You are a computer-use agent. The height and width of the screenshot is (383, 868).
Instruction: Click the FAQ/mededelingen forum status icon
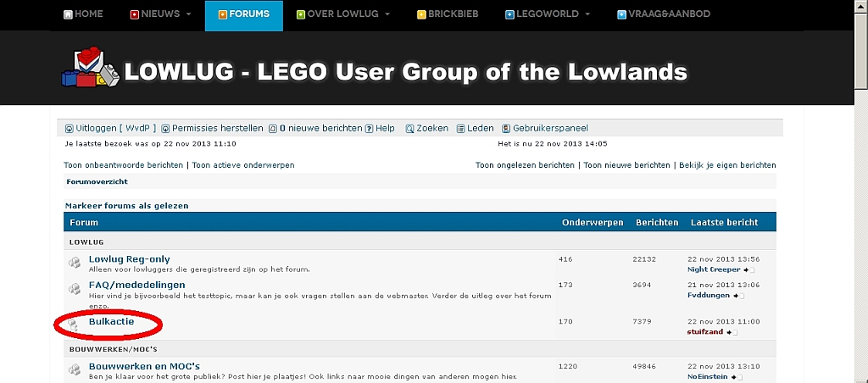pos(75,289)
